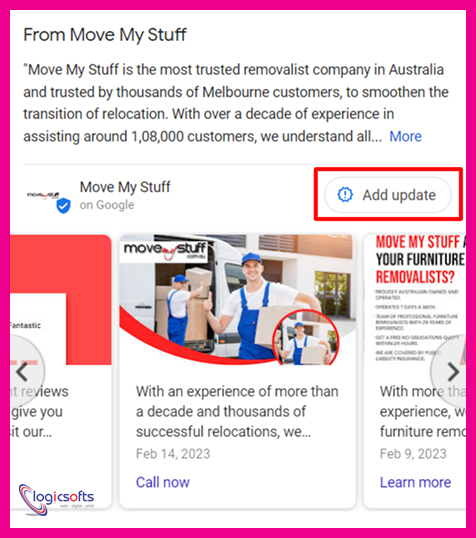
Task: Click the 'From Move My Stuff' heading
Action: [105, 35]
